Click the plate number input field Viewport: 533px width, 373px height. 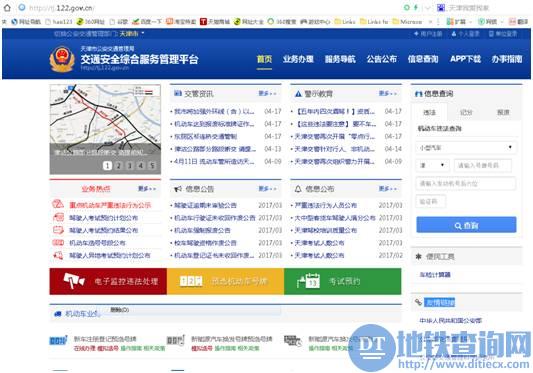coord(482,165)
